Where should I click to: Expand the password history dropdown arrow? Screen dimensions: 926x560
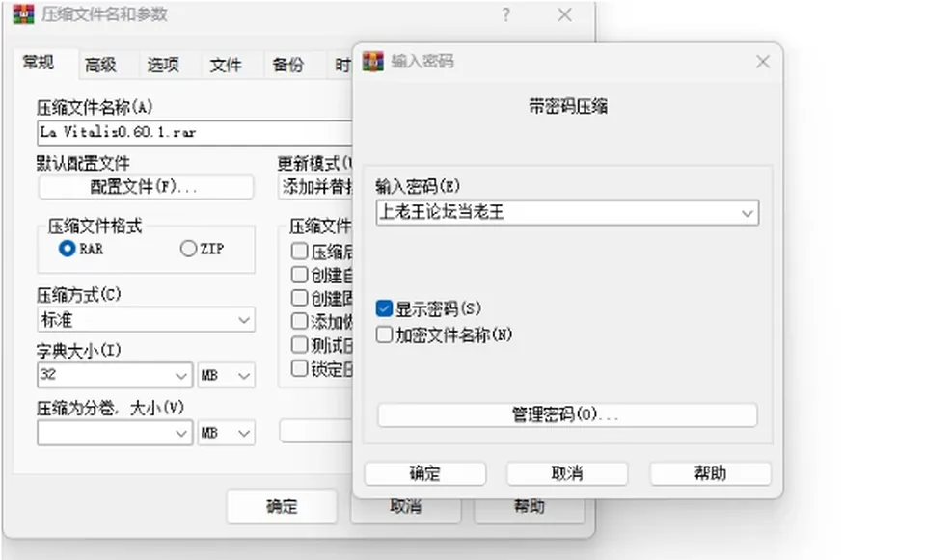point(747,213)
